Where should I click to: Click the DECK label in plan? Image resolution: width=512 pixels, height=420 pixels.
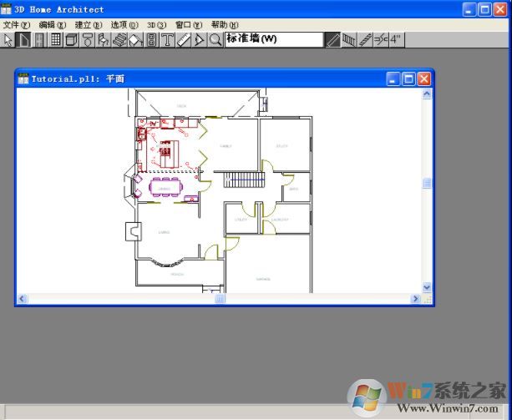pyautogui.click(x=181, y=106)
